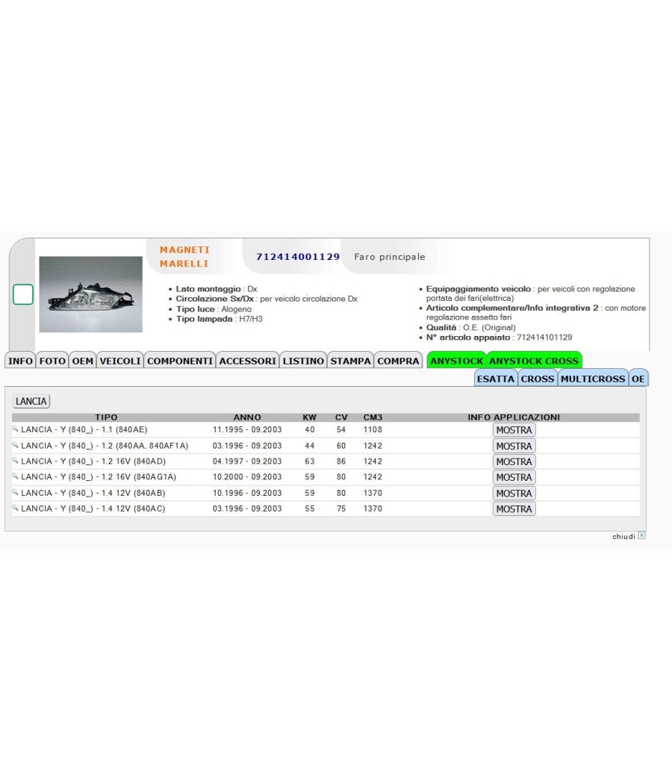Image resolution: width=672 pixels, height=784 pixels.
Task: Click the CM3 column header
Action: coord(373,417)
